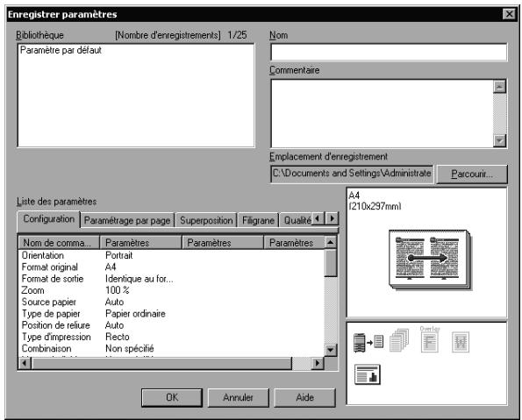Viewport: 522px width, 420px height.
Task: Click the OK button
Action: (172, 397)
